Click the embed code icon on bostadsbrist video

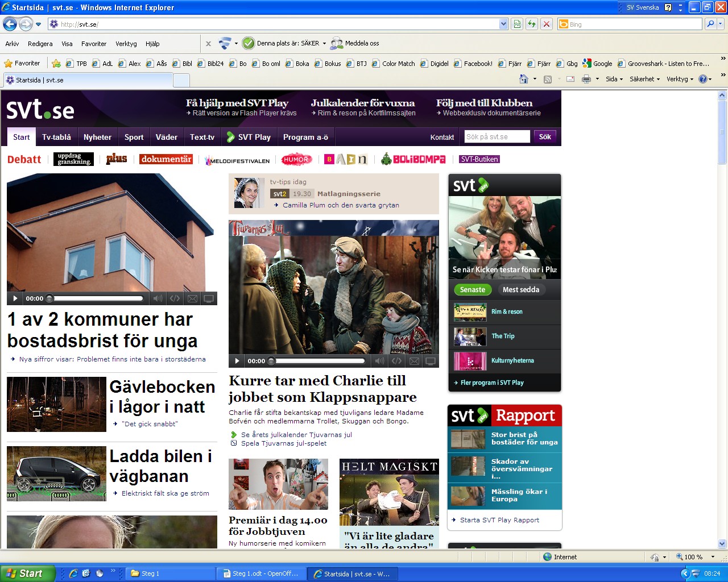(175, 298)
